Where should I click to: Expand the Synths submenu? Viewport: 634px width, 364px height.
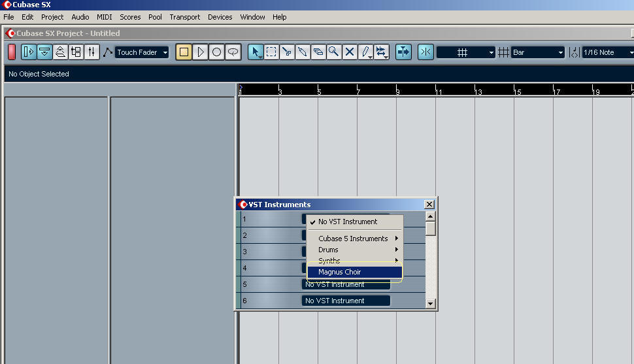tap(355, 261)
